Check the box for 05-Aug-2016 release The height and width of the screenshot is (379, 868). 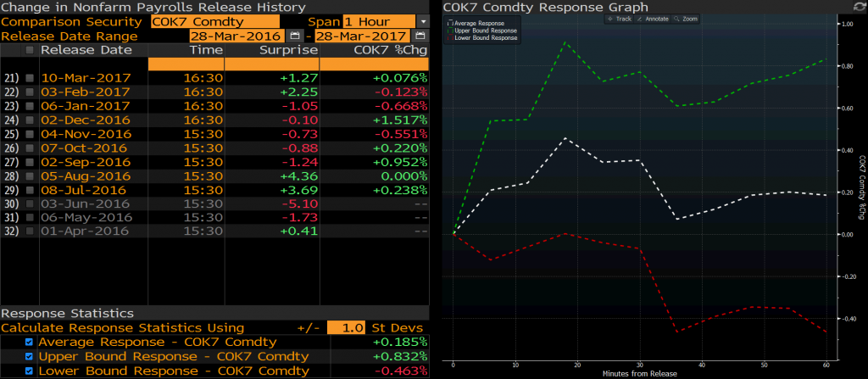pos(30,176)
